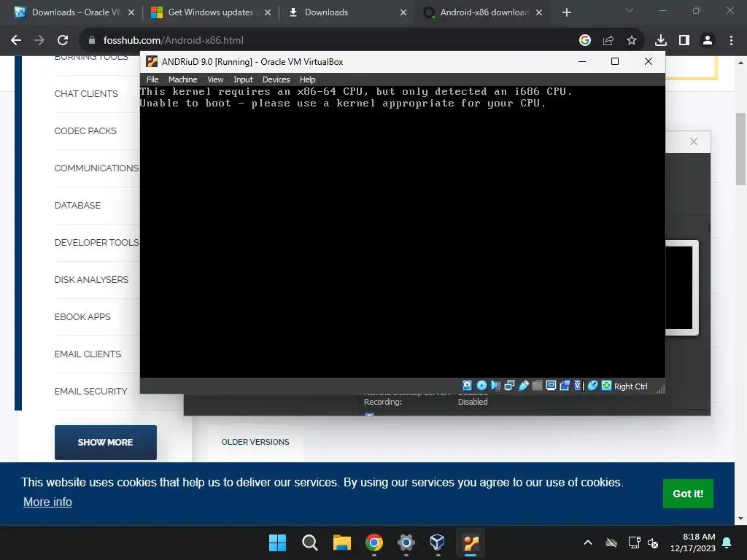Click VirtualBox VM title bar icon
The image size is (747, 560).
click(x=152, y=61)
